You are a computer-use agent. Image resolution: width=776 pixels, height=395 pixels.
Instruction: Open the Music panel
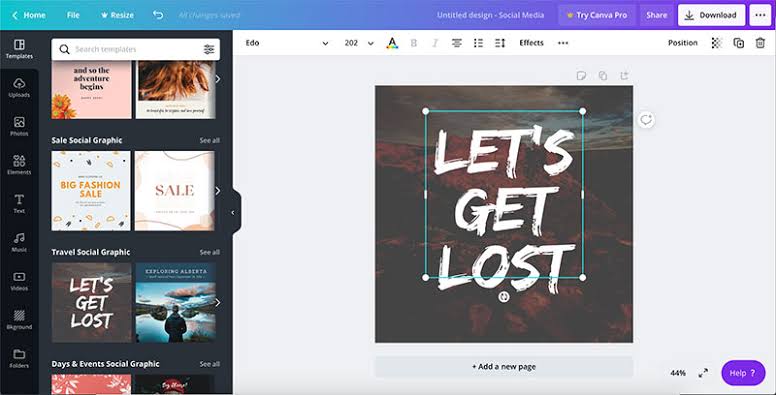pos(19,242)
